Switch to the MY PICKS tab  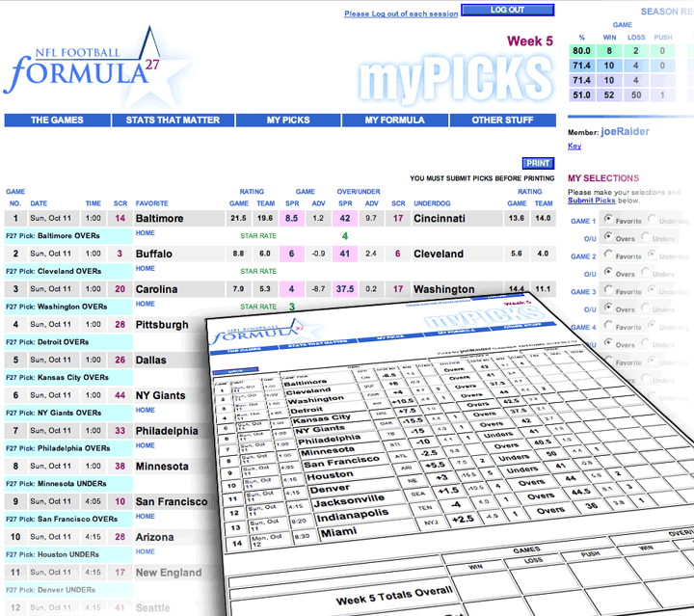point(288,120)
